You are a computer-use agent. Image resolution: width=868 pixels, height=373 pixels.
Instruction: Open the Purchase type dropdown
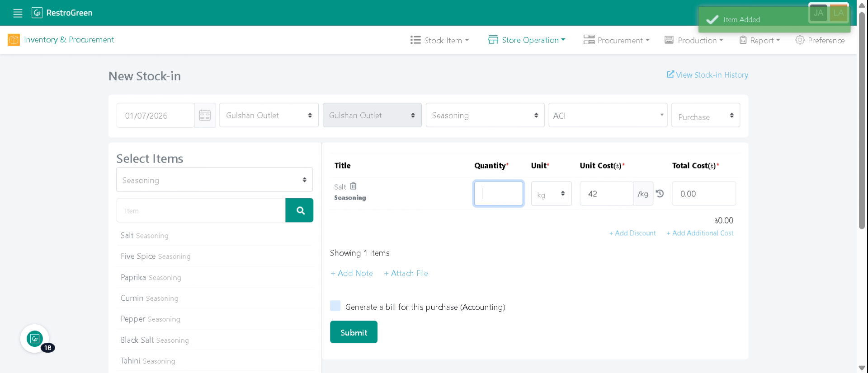(x=706, y=115)
